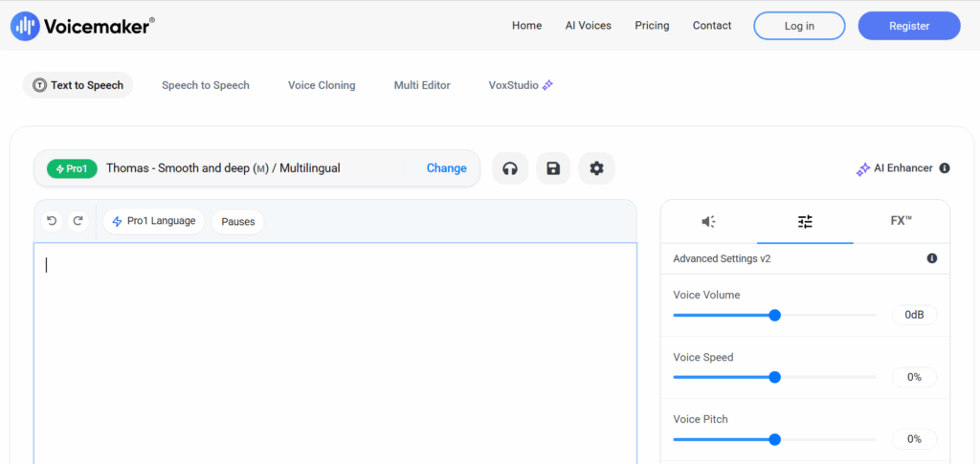Click the AI Enhancer info icon

click(945, 168)
